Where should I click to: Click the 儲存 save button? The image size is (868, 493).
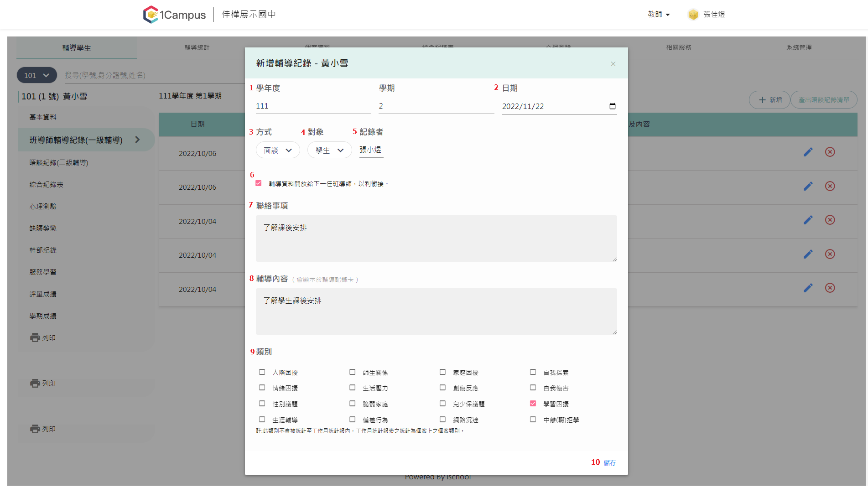tap(610, 463)
